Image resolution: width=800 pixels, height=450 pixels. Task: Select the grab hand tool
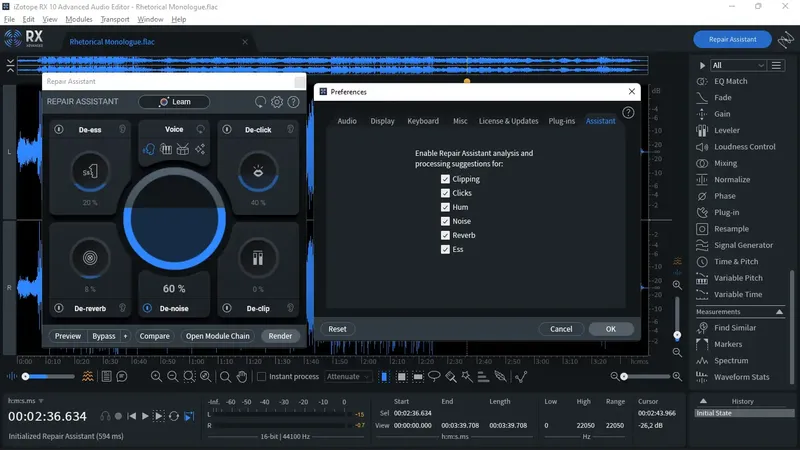(242, 377)
